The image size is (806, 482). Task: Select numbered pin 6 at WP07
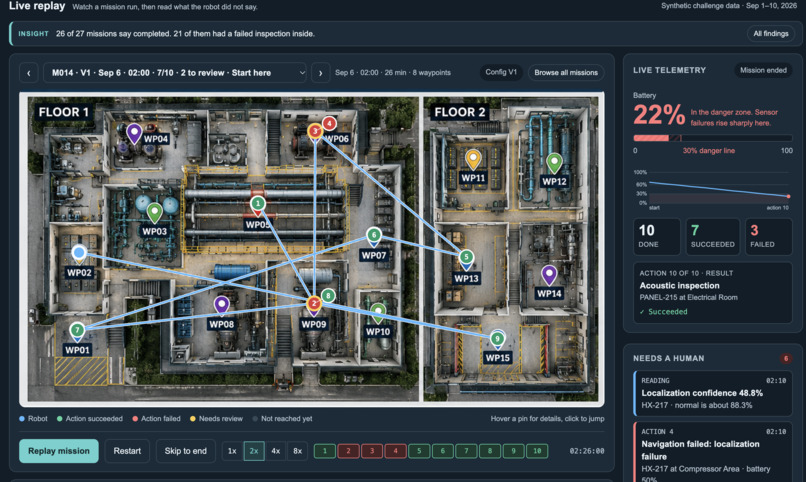[x=374, y=236]
